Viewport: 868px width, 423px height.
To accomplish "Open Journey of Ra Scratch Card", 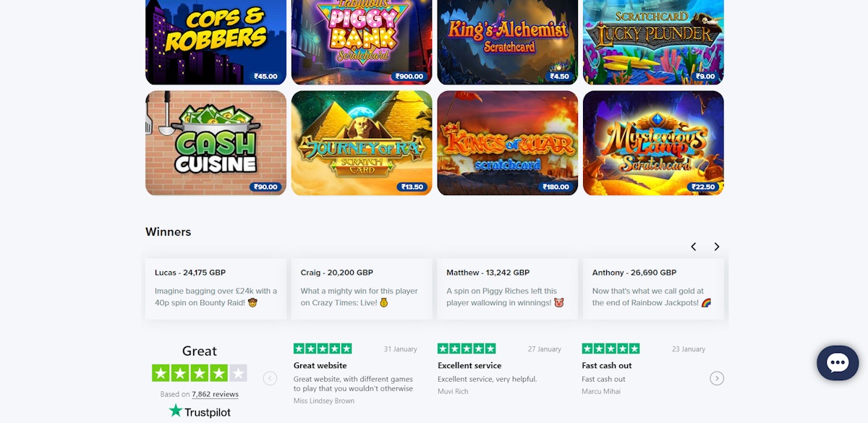I will [362, 142].
